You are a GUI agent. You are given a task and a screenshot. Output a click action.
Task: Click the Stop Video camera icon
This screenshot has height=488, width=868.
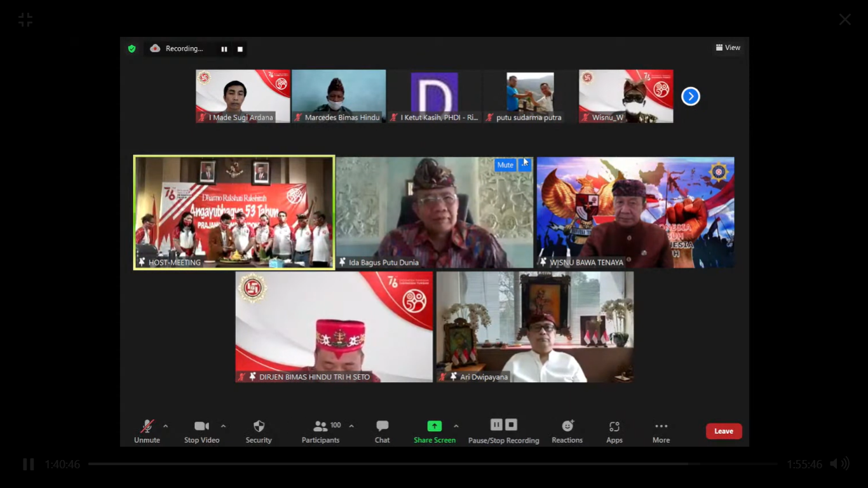201,426
